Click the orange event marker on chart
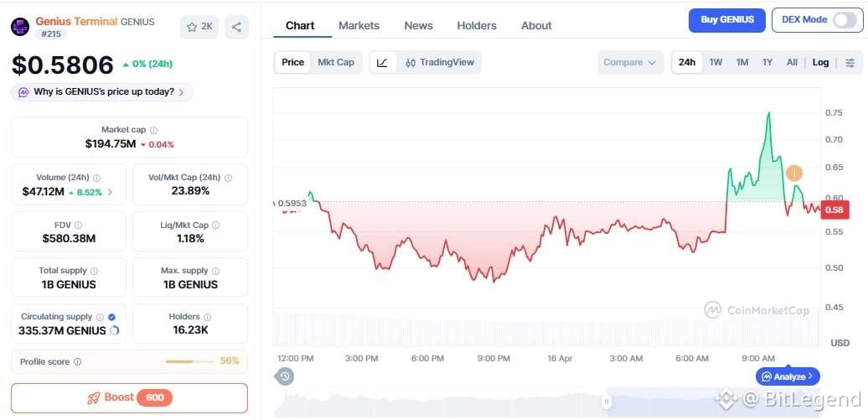Screen dimensions: 868x420 [x=793, y=174]
